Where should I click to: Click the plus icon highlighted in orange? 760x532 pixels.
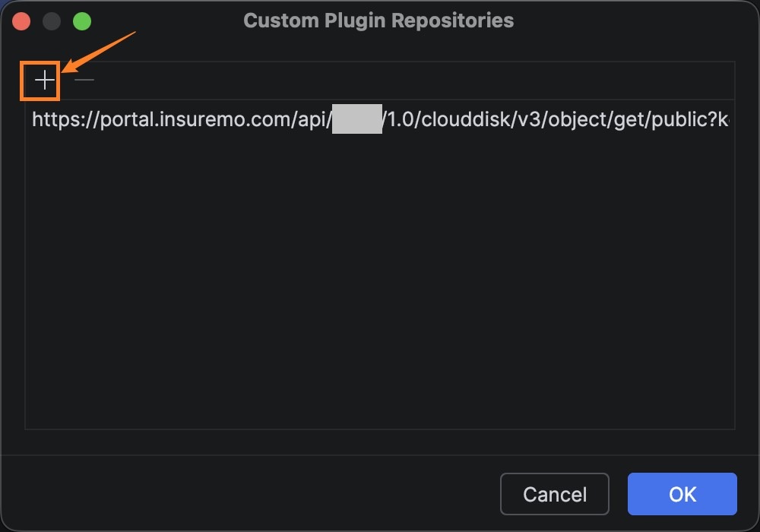[x=44, y=80]
